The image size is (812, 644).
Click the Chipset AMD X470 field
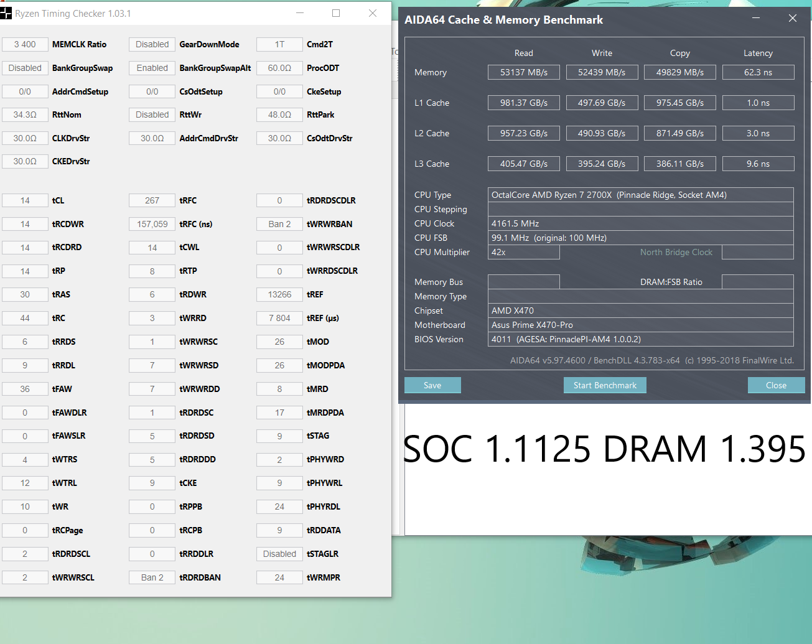pyautogui.click(x=641, y=310)
